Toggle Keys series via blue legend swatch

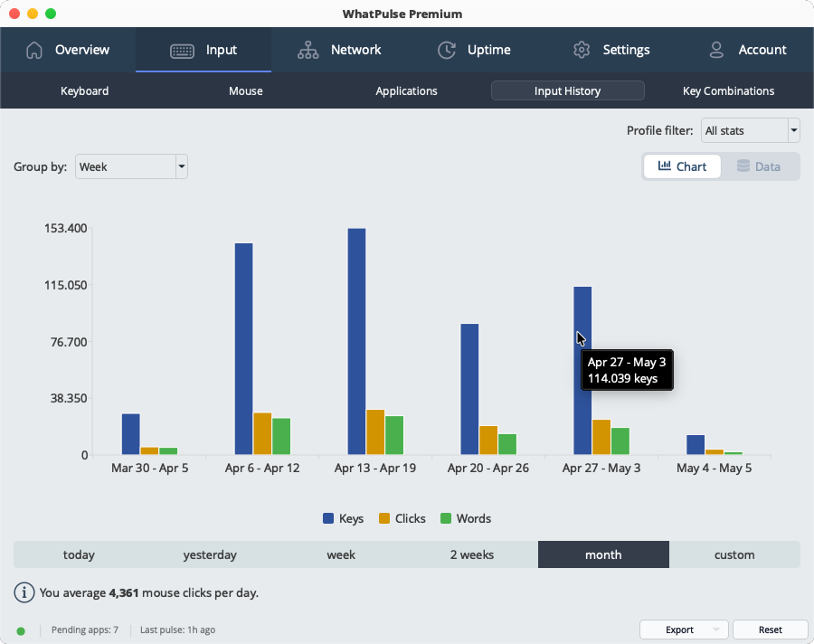point(328,518)
